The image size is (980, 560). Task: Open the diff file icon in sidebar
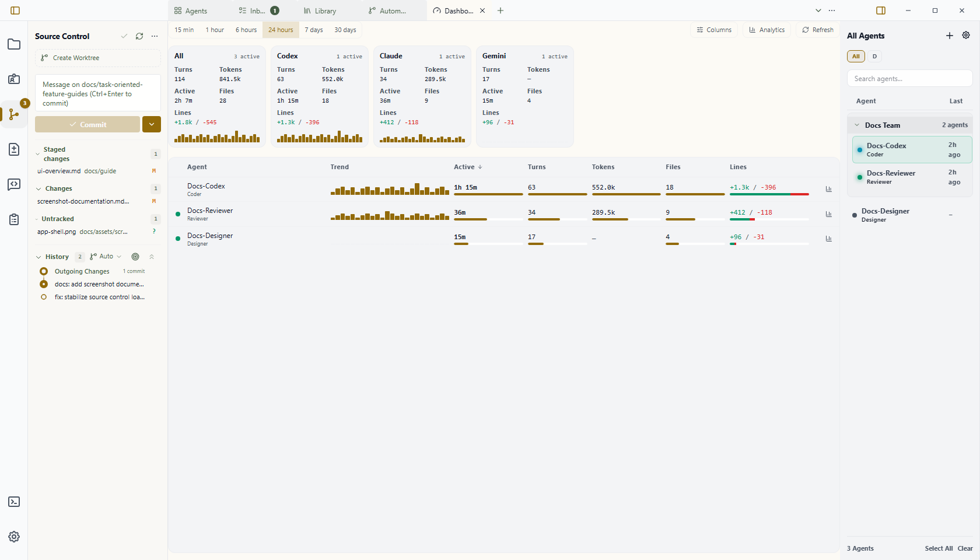pos(14,149)
